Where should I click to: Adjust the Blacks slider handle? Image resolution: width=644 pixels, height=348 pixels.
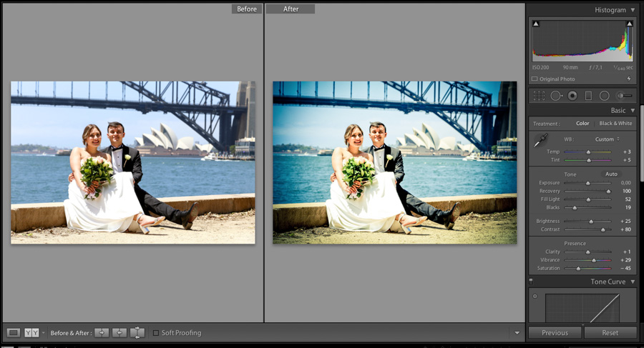575,208
